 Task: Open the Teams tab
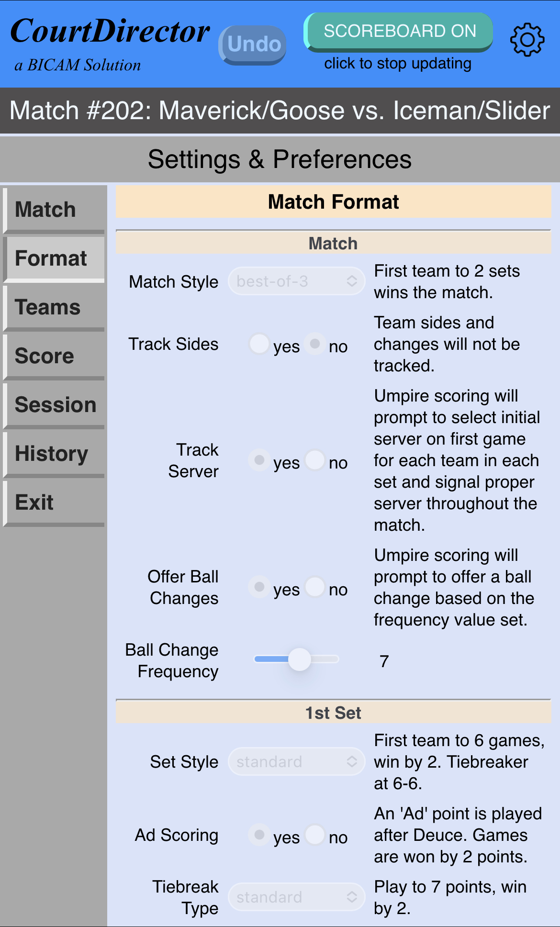click(x=54, y=307)
